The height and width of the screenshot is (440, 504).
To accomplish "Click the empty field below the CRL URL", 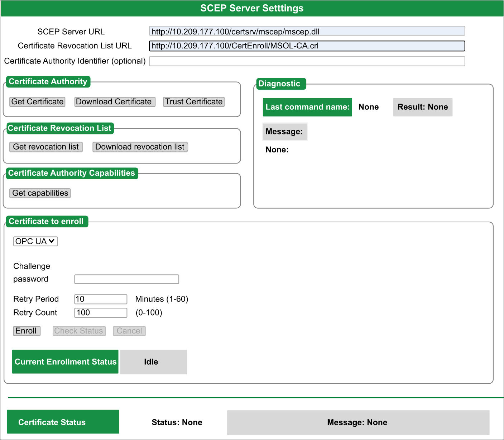I will pyautogui.click(x=307, y=61).
